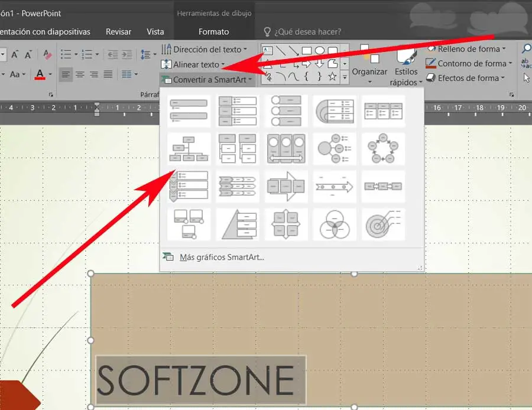Open Relleno de forma options
This screenshot has height=410, width=532.
pyautogui.click(x=466, y=49)
